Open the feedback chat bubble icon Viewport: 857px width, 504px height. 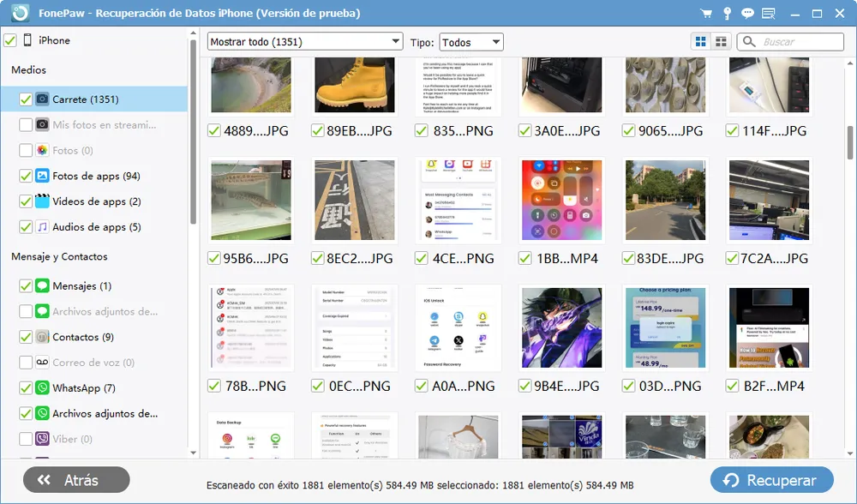[x=747, y=14]
